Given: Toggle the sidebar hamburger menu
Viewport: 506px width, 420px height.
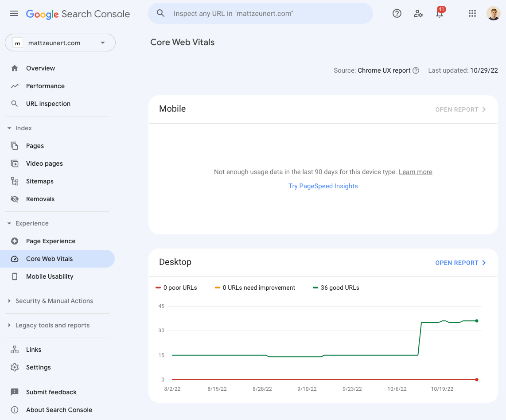Looking at the screenshot, I should coord(13,13).
